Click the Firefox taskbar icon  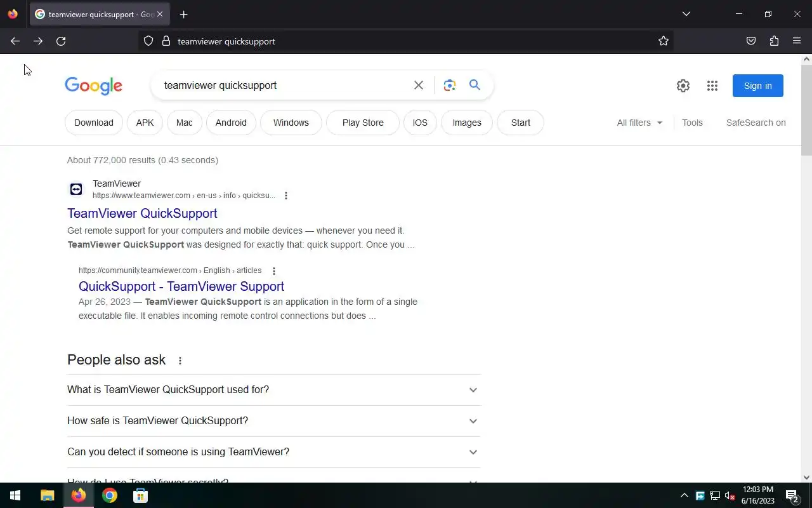click(79, 495)
